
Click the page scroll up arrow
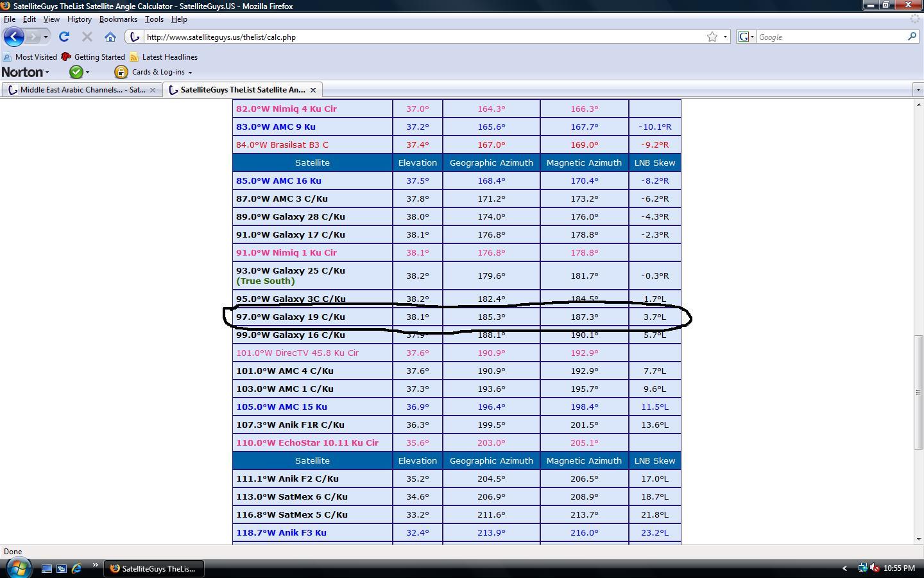[918, 104]
